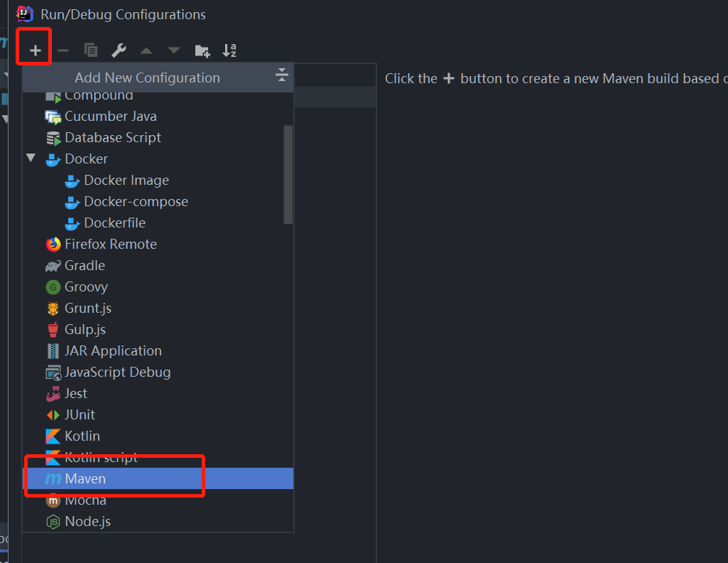The height and width of the screenshot is (563, 728).
Task: Choose the Docker Image entry
Action: 158,181
